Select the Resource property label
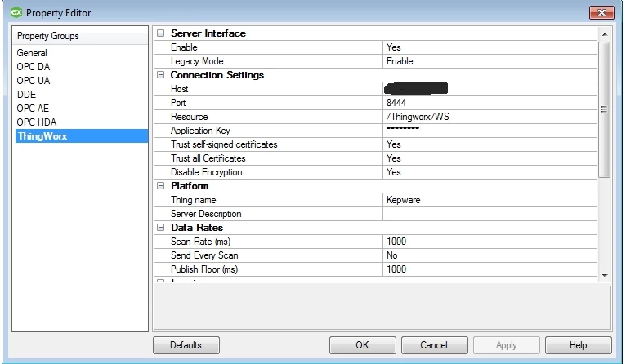This screenshot has height=364, width=626. (x=190, y=117)
